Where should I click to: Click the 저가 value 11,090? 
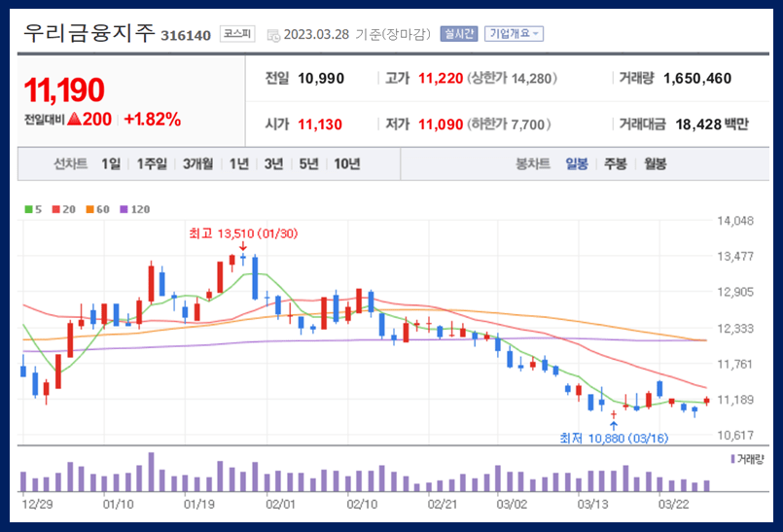pyautogui.click(x=441, y=124)
